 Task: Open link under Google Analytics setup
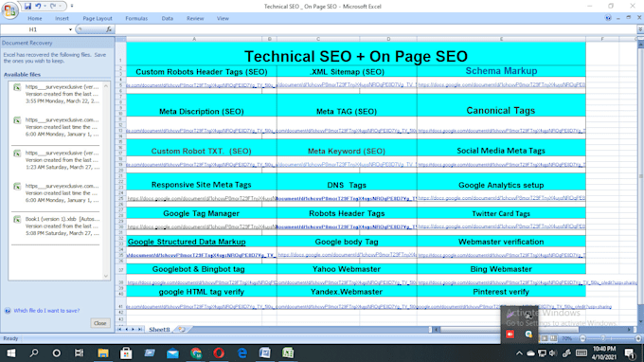click(x=501, y=198)
